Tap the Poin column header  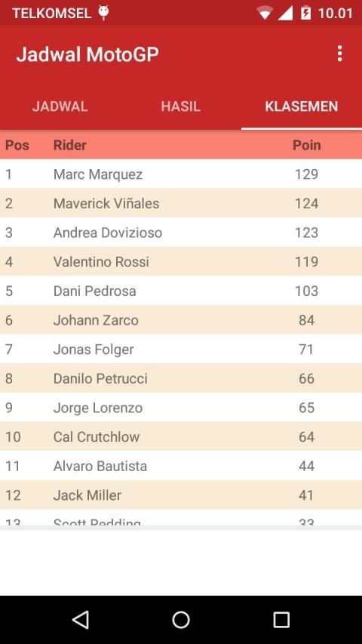tap(307, 146)
